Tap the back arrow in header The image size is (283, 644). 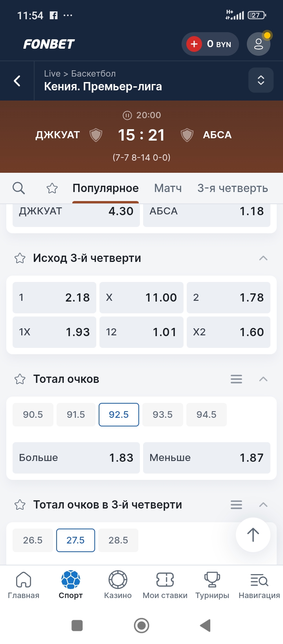(x=17, y=81)
